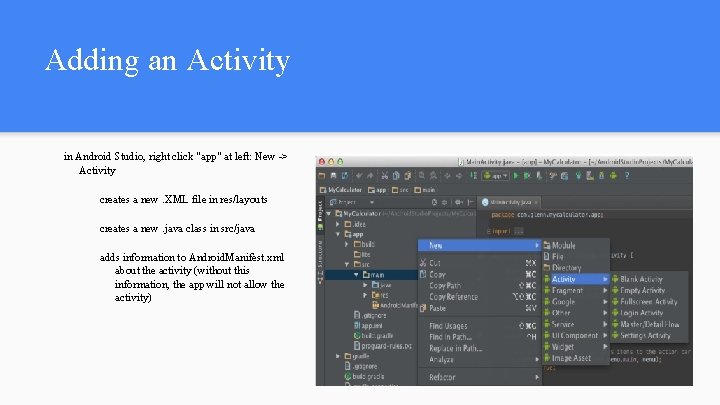Choose Image Asset in New submenu
720x405 pixels.
576,358
